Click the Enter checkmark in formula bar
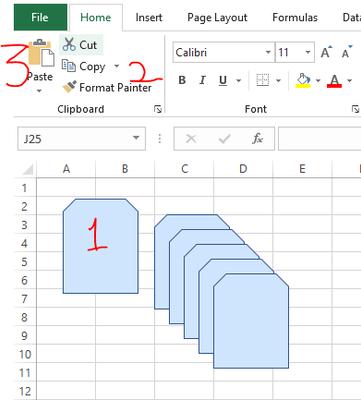This screenshot has height=400, width=361. (x=224, y=138)
